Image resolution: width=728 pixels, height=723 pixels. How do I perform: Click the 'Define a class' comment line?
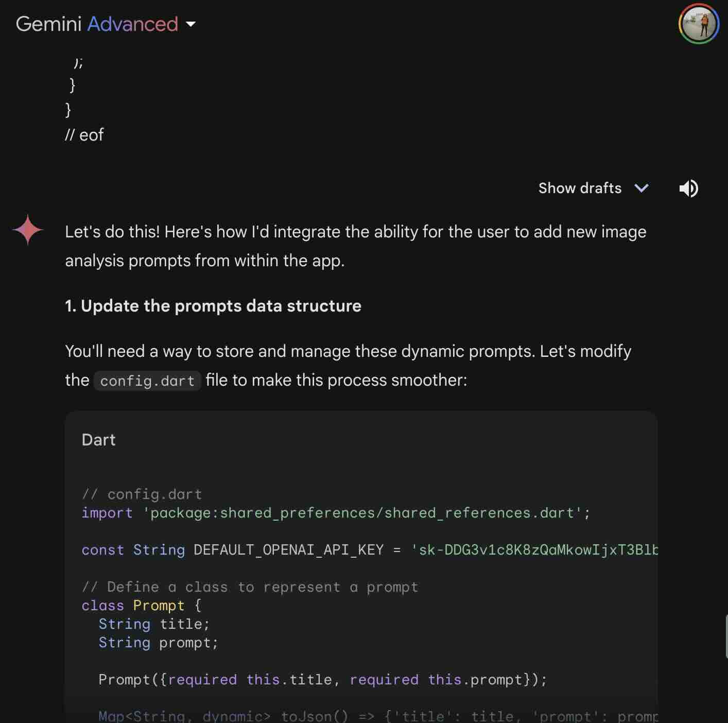[x=250, y=587]
